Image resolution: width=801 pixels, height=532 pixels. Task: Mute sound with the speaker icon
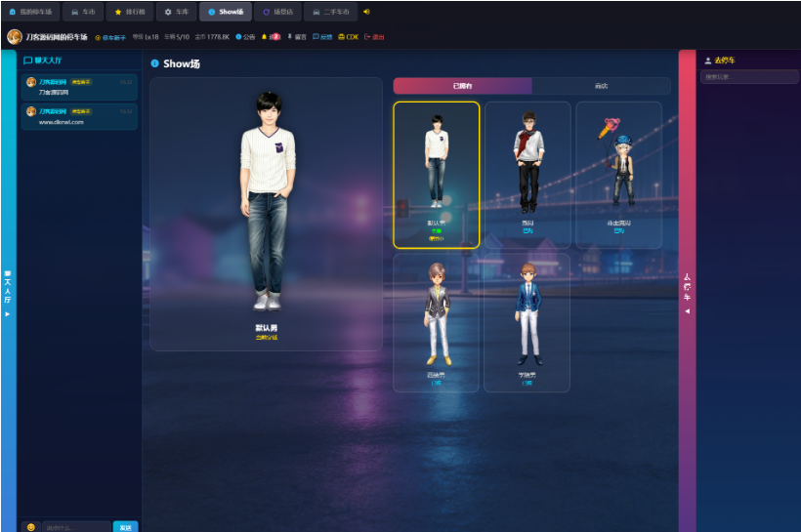366,12
